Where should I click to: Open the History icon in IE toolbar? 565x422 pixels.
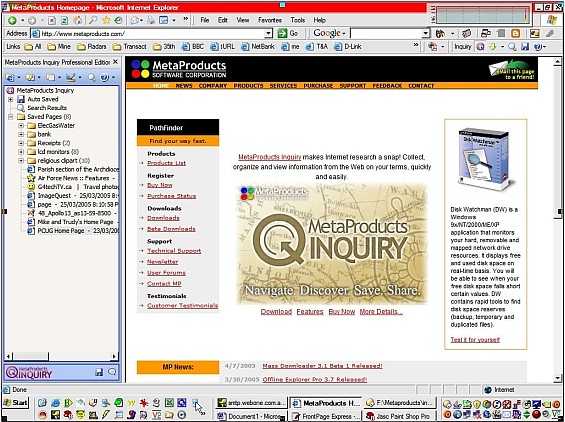pyautogui.click(x=119, y=21)
